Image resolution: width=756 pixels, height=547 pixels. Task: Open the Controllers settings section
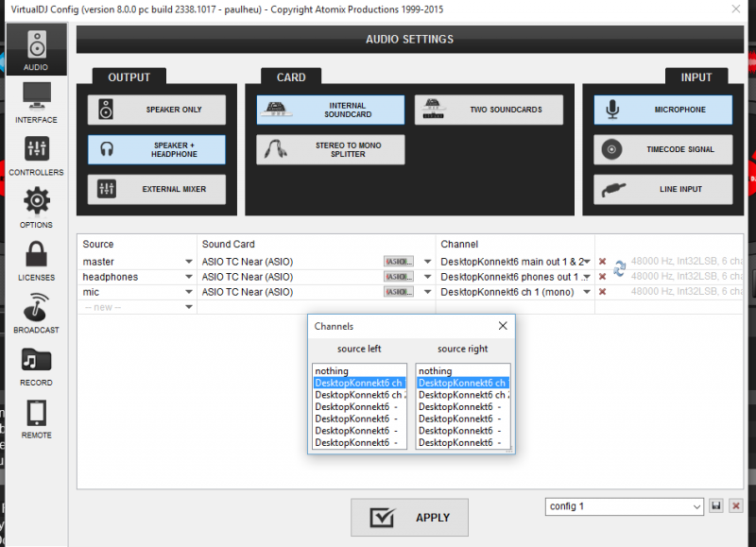(x=36, y=156)
